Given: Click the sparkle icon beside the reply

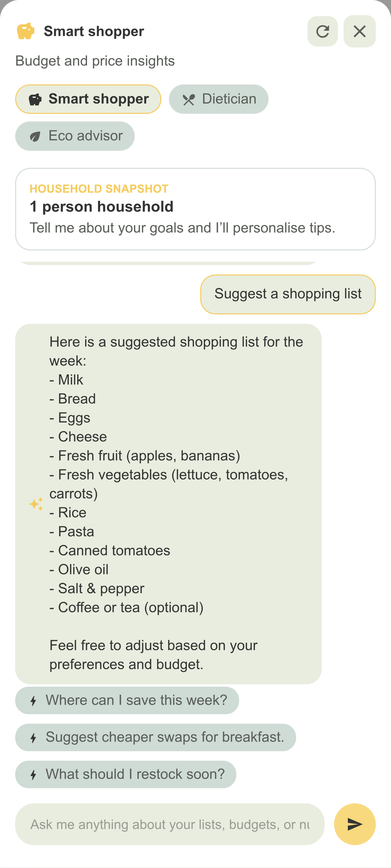Looking at the screenshot, I should 36,504.
